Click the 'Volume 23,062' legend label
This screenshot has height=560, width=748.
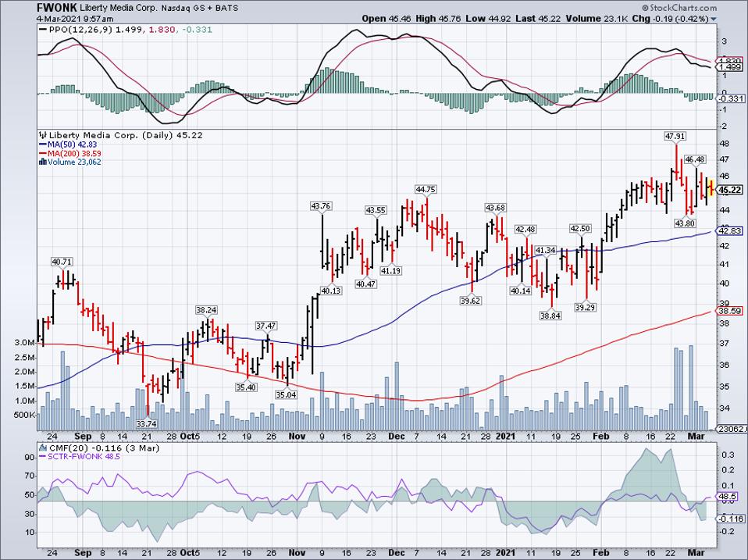[74, 162]
